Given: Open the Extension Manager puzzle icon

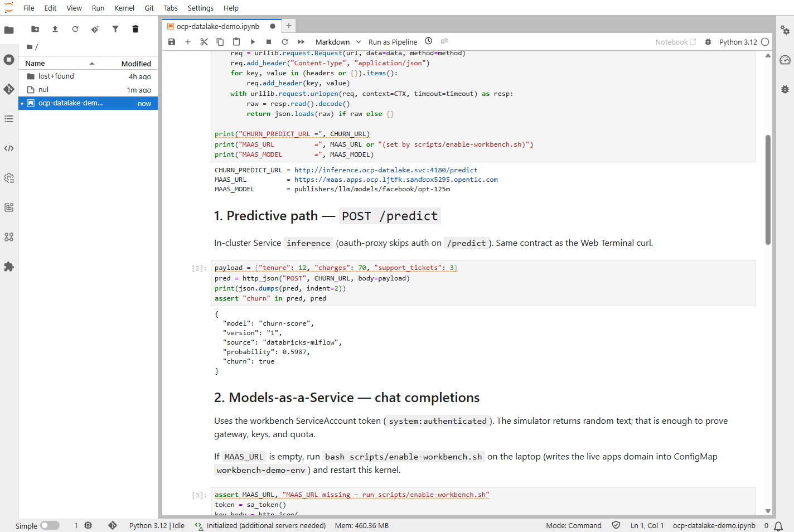Looking at the screenshot, I should [x=9, y=267].
